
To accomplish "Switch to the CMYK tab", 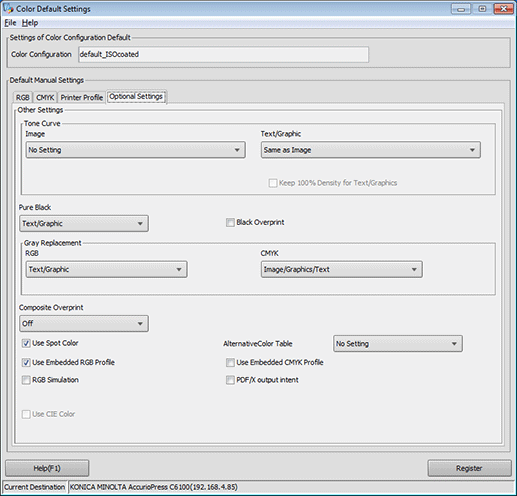I will 45,98.
